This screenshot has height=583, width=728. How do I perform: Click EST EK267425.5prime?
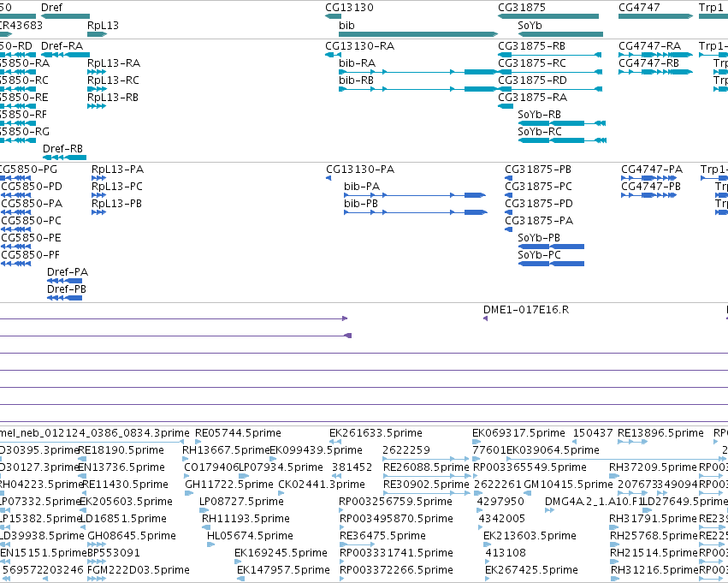pos(488,579)
